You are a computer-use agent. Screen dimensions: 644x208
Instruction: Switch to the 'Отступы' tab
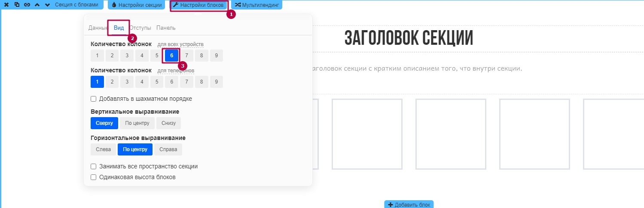[x=140, y=28]
